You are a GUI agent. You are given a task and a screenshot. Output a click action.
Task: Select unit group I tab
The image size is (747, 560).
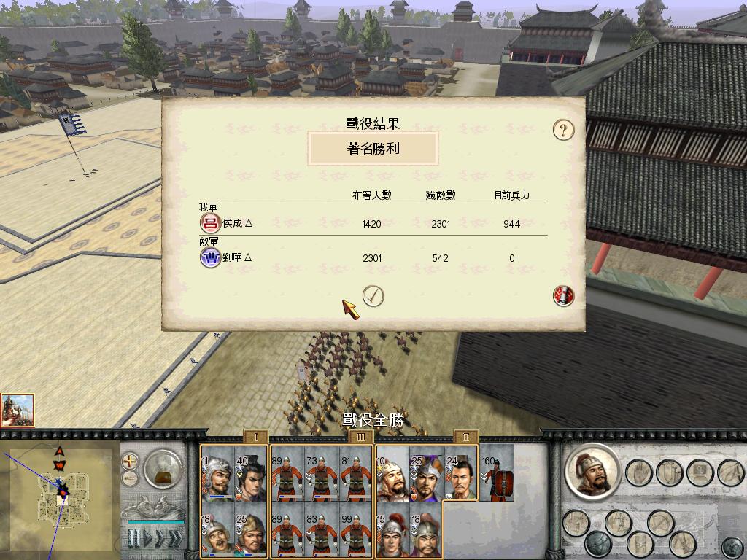tap(256, 437)
